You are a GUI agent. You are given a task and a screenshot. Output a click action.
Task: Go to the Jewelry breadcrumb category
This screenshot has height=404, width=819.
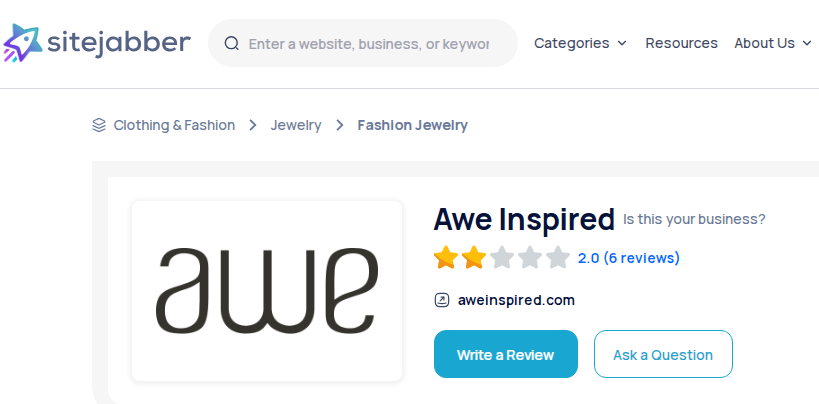[x=296, y=125]
